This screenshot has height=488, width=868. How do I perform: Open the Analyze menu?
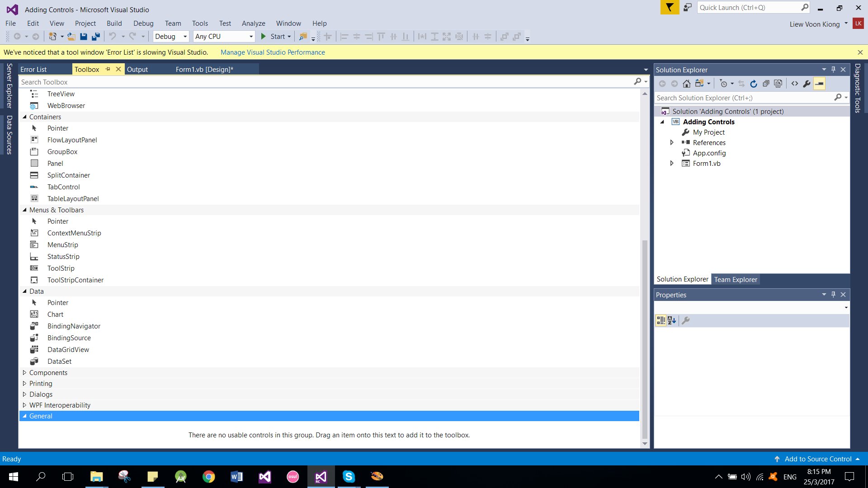point(253,23)
